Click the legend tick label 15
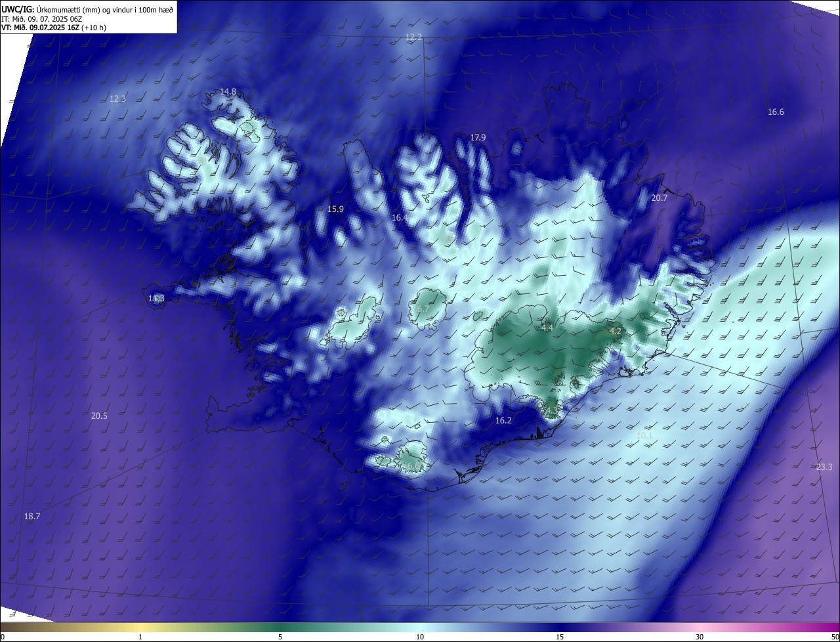The height and width of the screenshot is (642, 840). click(560, 637)
